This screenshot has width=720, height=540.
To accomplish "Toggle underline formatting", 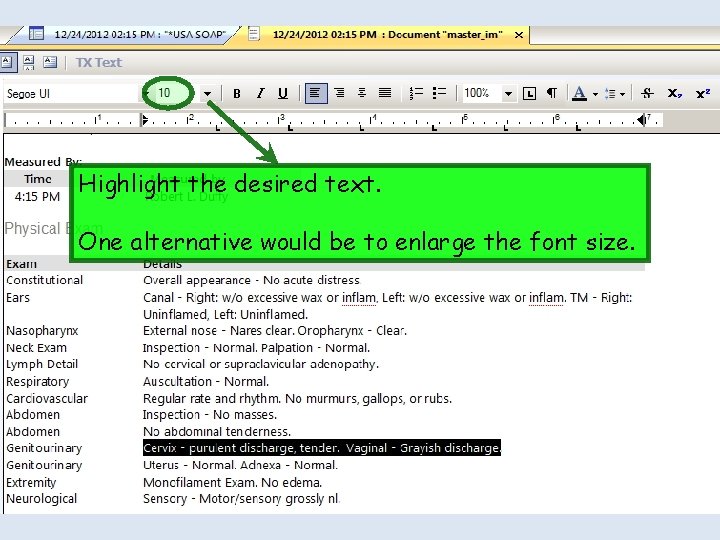I will tap(283, 94).
